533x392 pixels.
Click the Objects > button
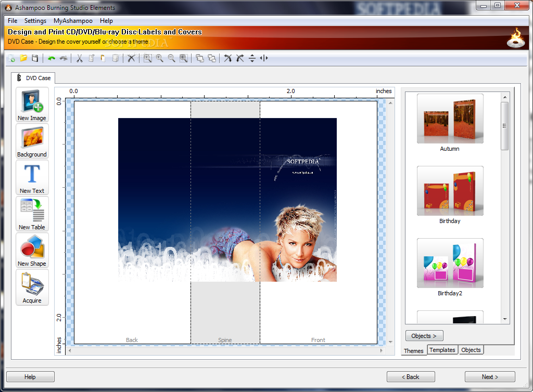pyautogui.click(x=424, y=336)
